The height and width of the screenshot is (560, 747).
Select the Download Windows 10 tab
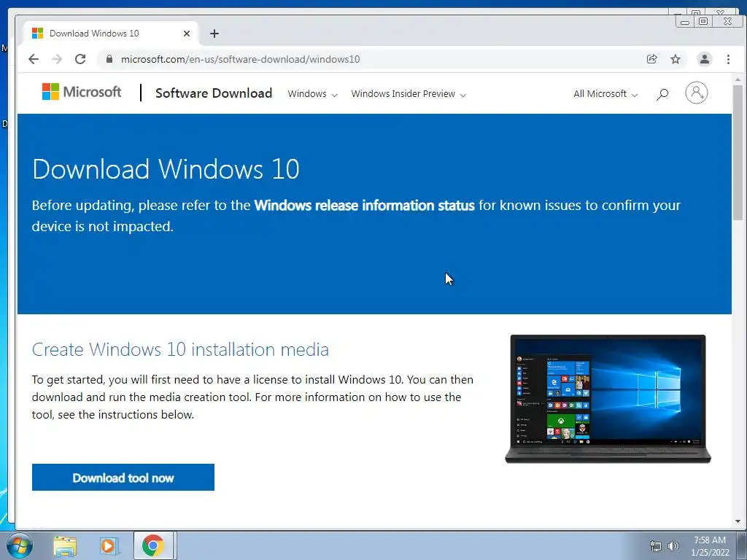coord(111,34)
